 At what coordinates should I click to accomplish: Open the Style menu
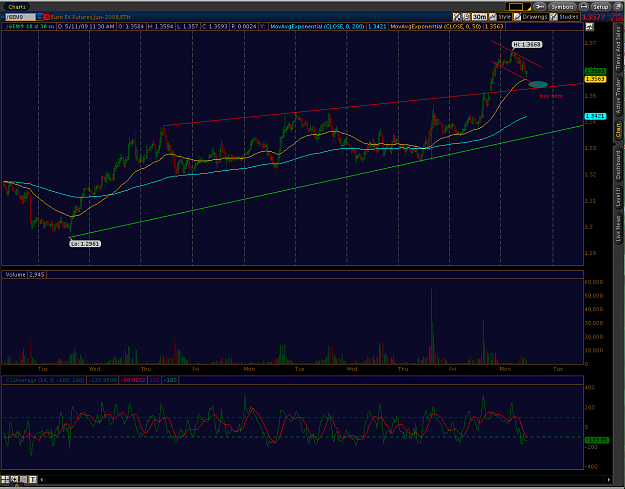500,17
